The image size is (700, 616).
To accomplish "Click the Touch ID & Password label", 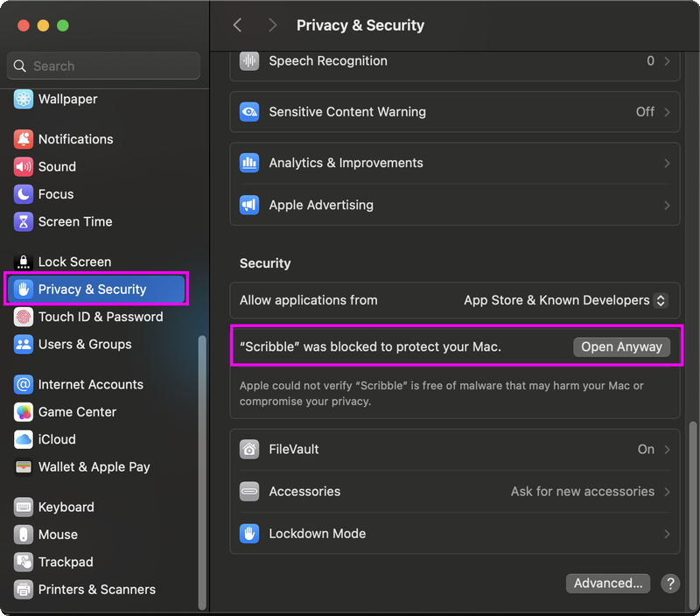I will pyautogui.click(x=101, y=317).
